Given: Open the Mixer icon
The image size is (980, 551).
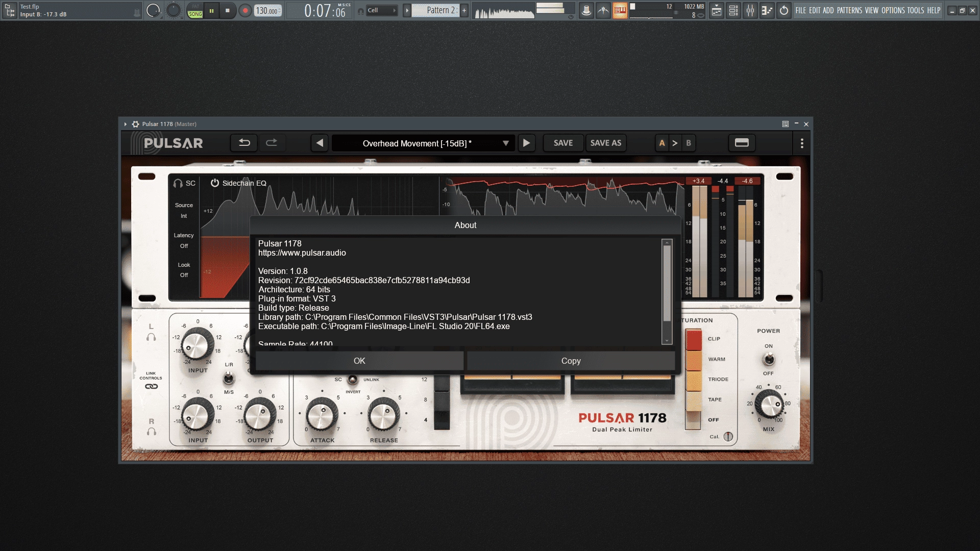Looking at the screenshot, I should tap(750, 10).
